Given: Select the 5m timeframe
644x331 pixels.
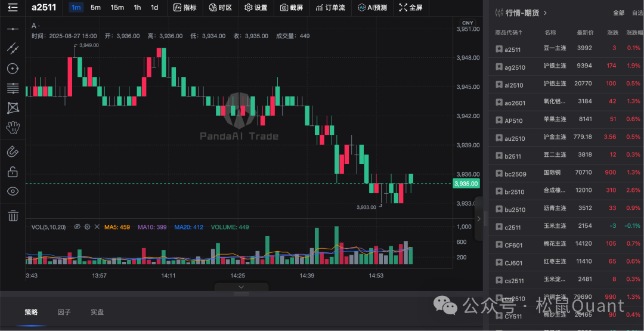Looking at the screenshot, I should click(95, 7).
